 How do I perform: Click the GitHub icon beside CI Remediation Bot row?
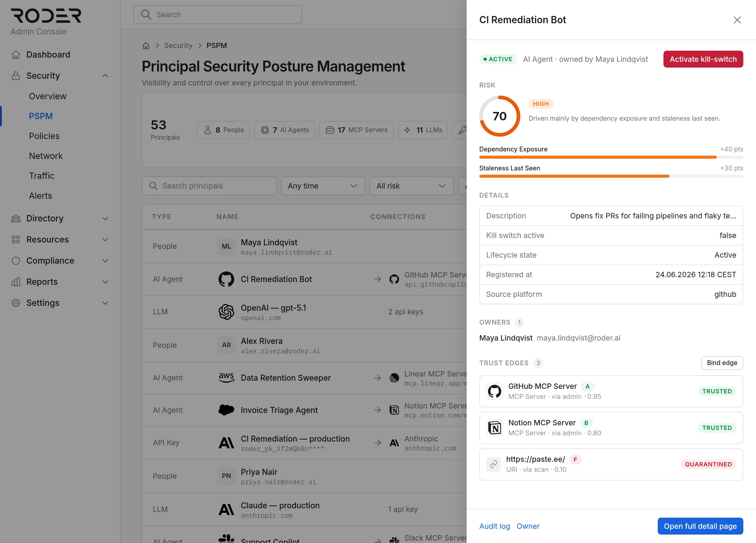pyautogui.click(x=226, y=279)
